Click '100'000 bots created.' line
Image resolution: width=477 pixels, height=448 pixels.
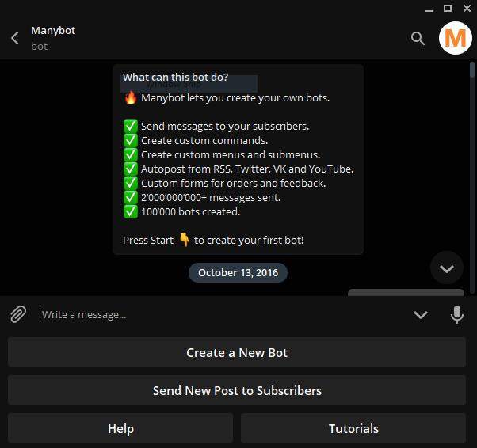coord(181,212)
